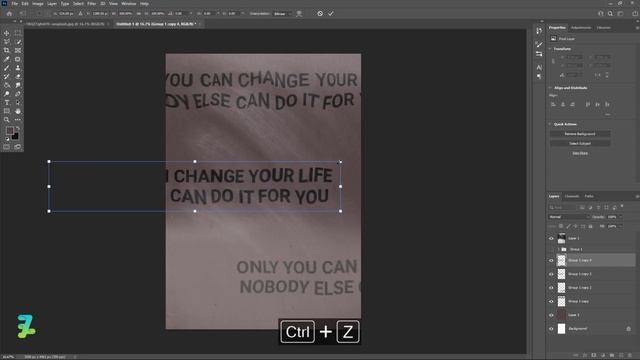Open the Fill slider dropdown arrow
The image size is (640, 360).
(621, 226)
